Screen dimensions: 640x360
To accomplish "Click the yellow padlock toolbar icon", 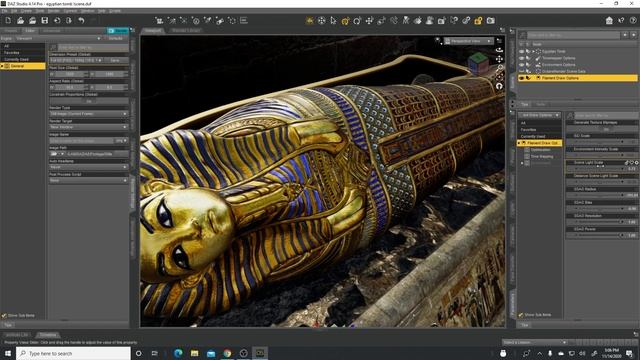I will point(478,20).
